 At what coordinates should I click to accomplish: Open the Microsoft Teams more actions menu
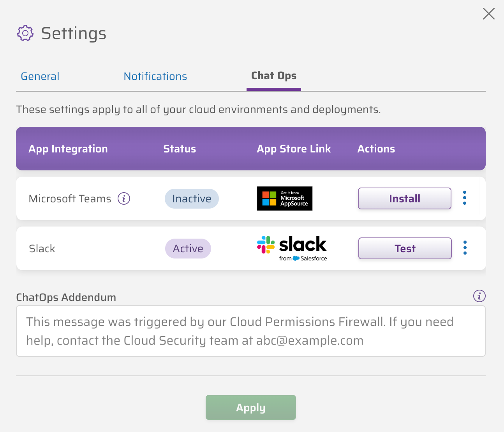(x=465, y=198)
